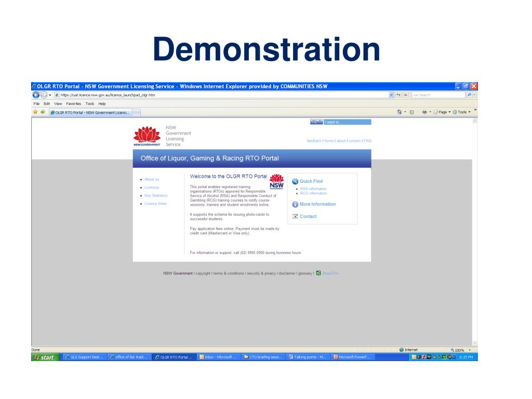Click the search magnifier button

pyautogui.click(x=469, y=95)
